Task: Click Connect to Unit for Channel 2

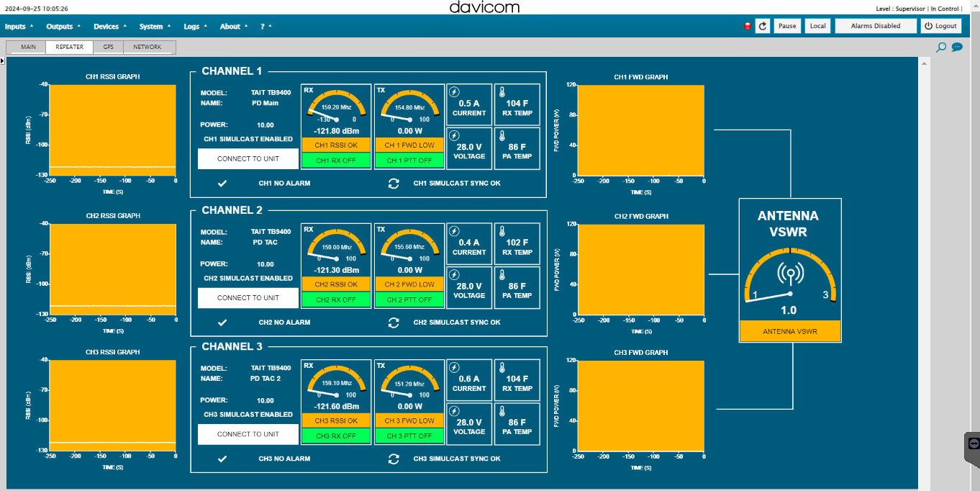Action: coord(248,298)
